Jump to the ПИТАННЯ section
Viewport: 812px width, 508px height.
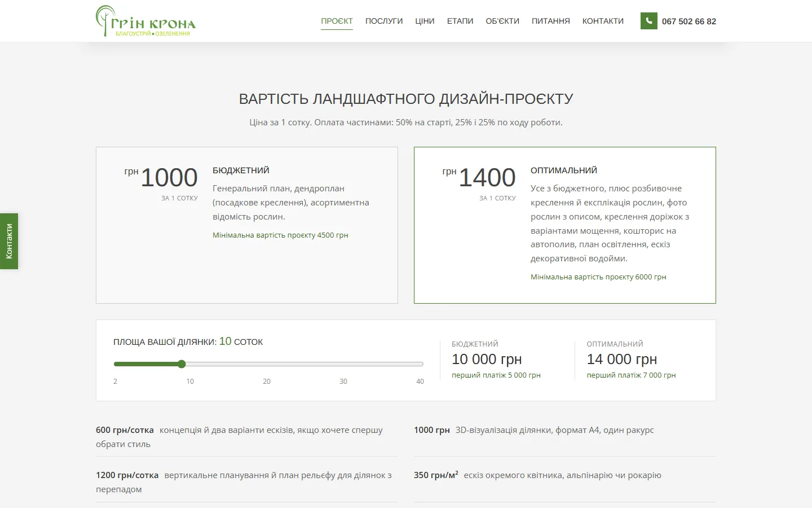click(551, 21)
